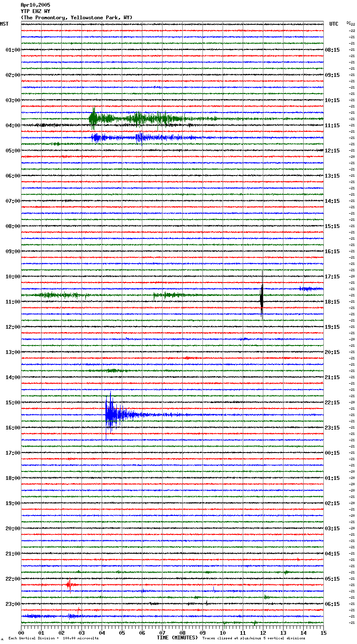Select the 15:00 MST time label

pyautogui.click(x=13, y=403)
